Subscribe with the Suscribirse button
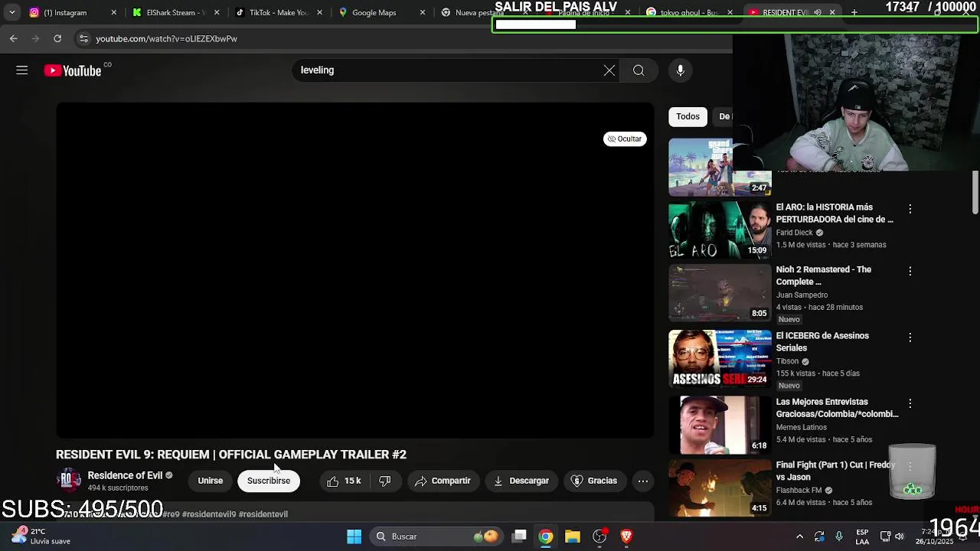The width and height of the screenshot is (980, 551). (x=269, y=481)
